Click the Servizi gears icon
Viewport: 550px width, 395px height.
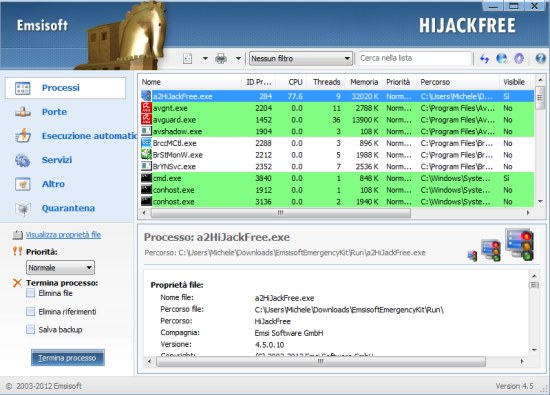(23, 160)
